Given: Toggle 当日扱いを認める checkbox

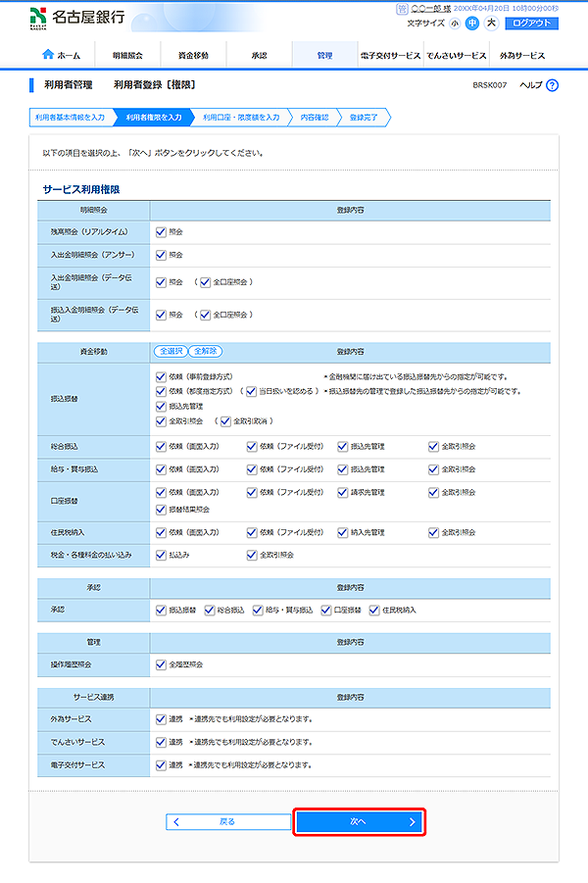Looking at the screenshot, I should pos(252,391).
